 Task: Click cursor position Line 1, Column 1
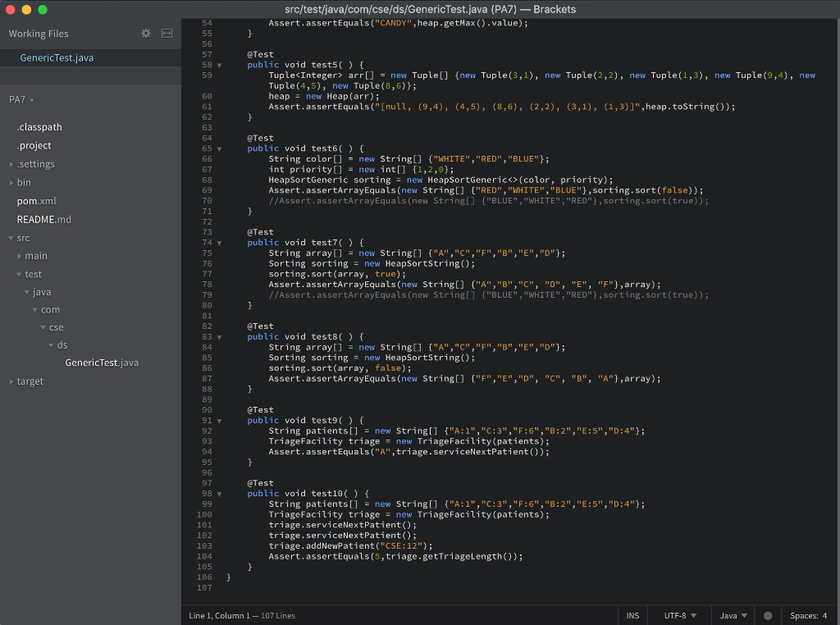point(220,616)
